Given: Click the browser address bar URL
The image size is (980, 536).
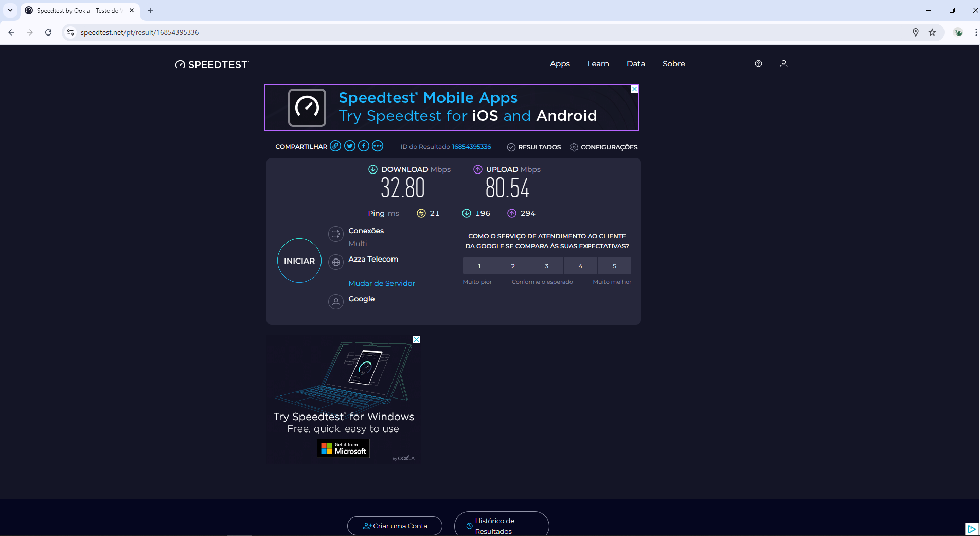Looking at the screenshot, I should click(x=139, y=32).
